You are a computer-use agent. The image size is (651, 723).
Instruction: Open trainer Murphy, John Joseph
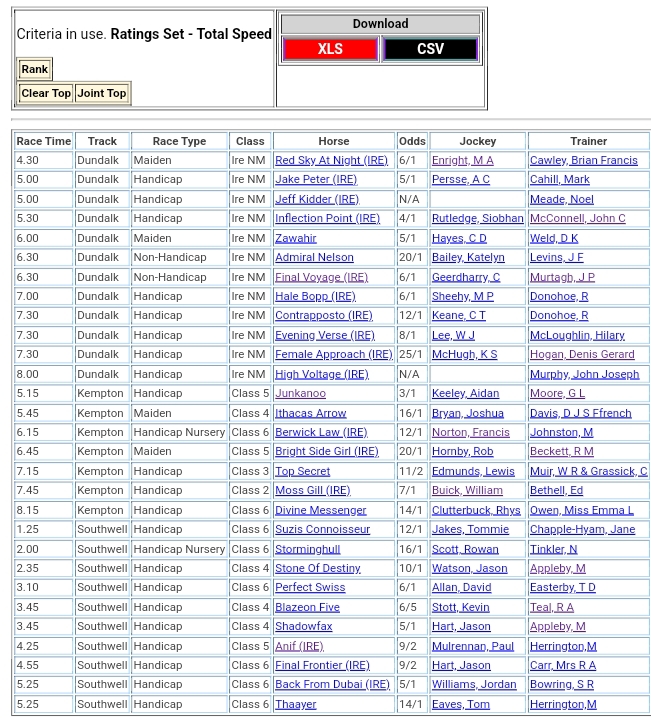(x=584, y=374)
